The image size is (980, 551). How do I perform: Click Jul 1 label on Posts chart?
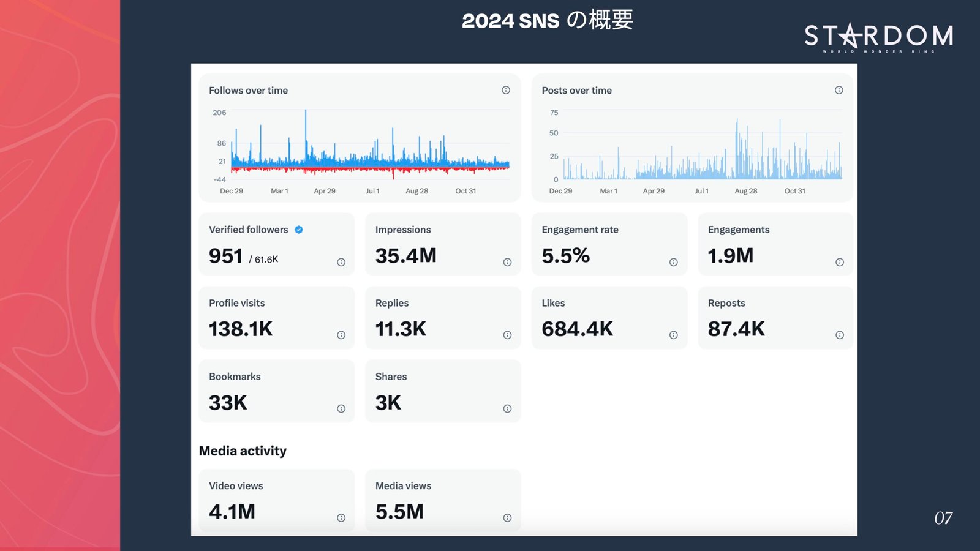[x=701, y=191]
